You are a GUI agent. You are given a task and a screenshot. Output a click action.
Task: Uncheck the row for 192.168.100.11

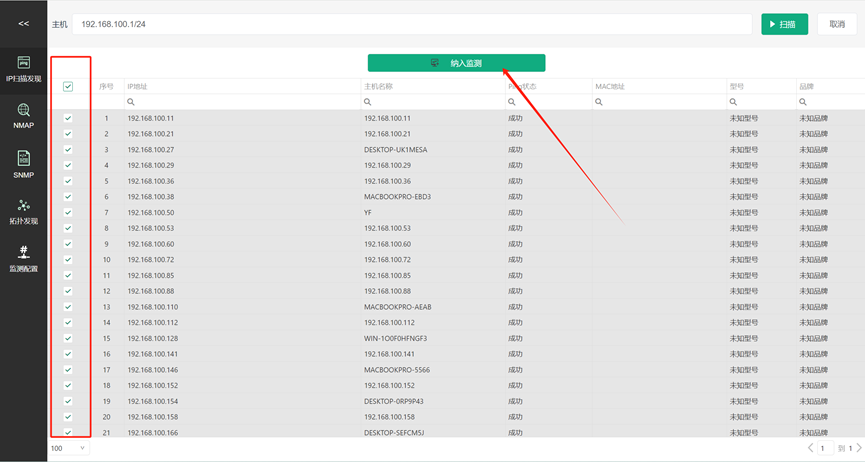(x=68, y=118)
